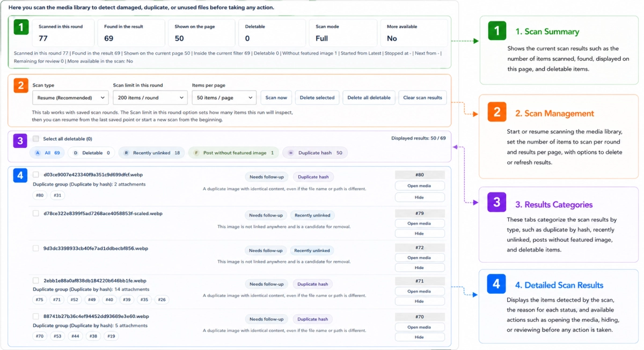Tick checkbox for 2ebb1e88a0af838db184220b646bb1fe.webp
The height and width of the screenshot is (350, 644).
pyautogui.click(x=36, y=280)
